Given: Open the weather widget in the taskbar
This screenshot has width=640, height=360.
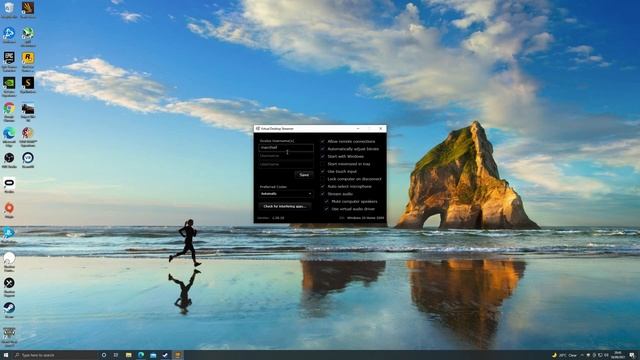Looking at the screenshot, I should (564, 355).
